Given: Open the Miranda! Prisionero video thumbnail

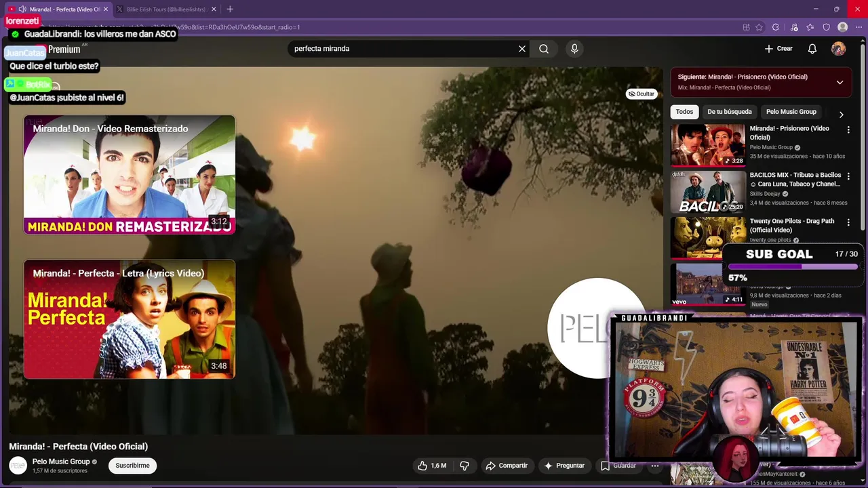Looking at the screenshot, I should [x=708, y=145].
